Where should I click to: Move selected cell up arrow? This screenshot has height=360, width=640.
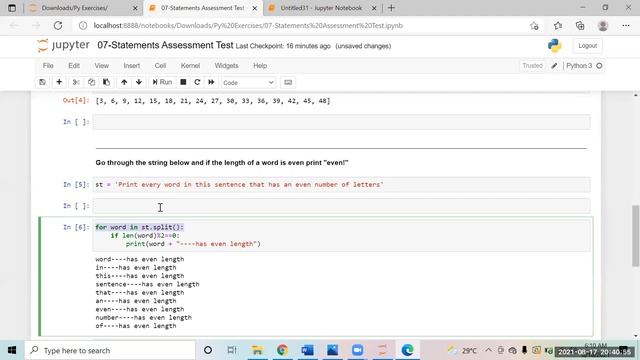point(124,82)
